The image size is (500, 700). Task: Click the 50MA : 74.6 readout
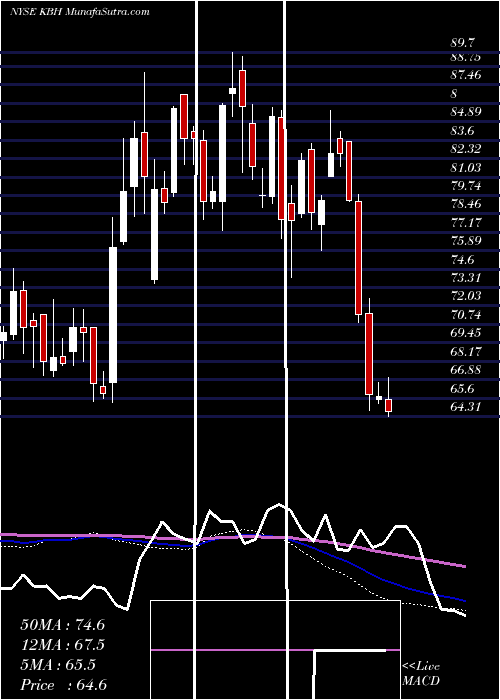[x=63, y=625]
